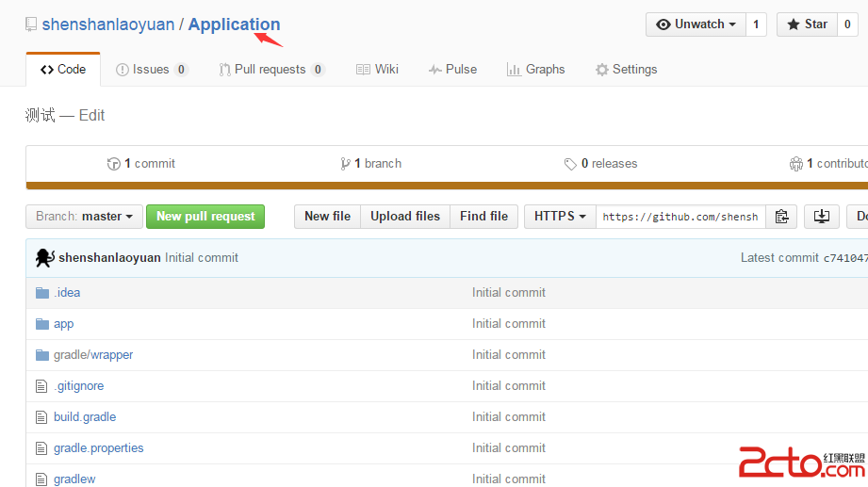This screenshot has height=487, width=868.
Task: Open Initial commit for .gitignore row
Action: point(509,385)
